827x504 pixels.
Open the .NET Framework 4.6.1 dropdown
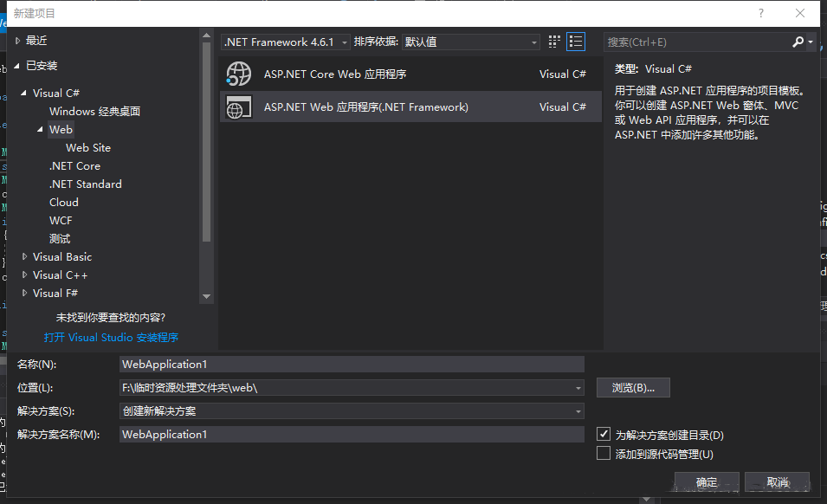[285, 42]
